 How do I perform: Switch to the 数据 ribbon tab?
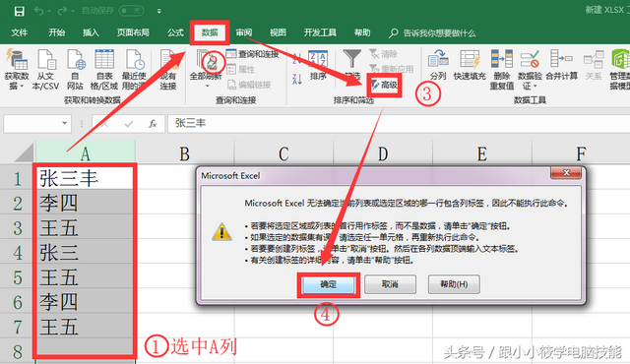point(210,32)
